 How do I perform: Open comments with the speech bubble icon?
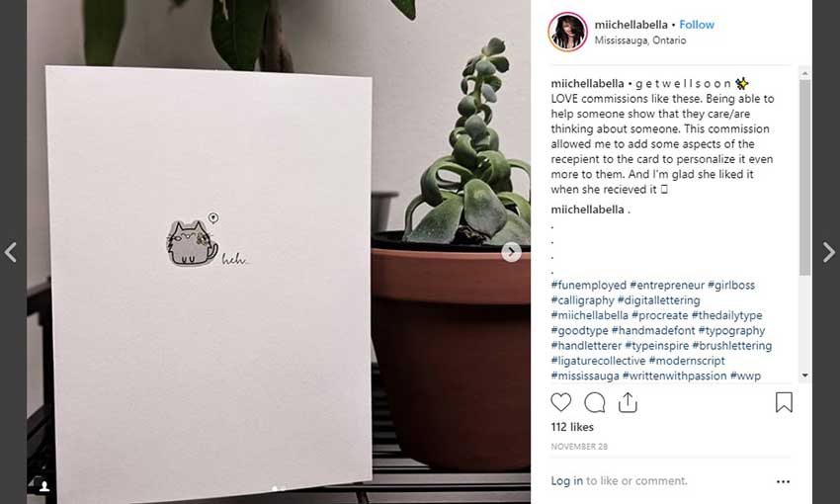[x=595, y=402]
